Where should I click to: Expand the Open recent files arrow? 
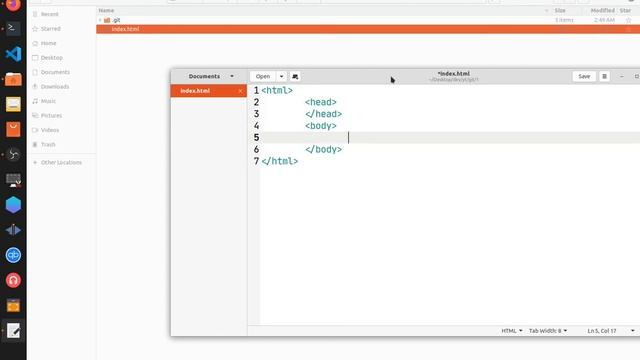281,76
